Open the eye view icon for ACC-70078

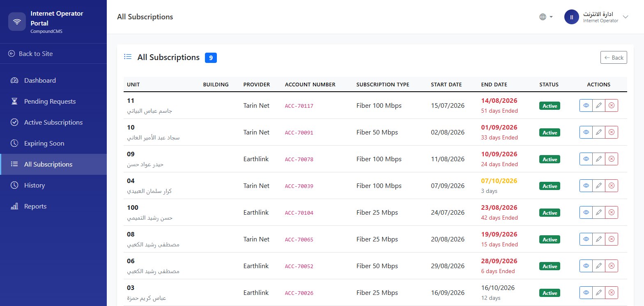[586, 159]
